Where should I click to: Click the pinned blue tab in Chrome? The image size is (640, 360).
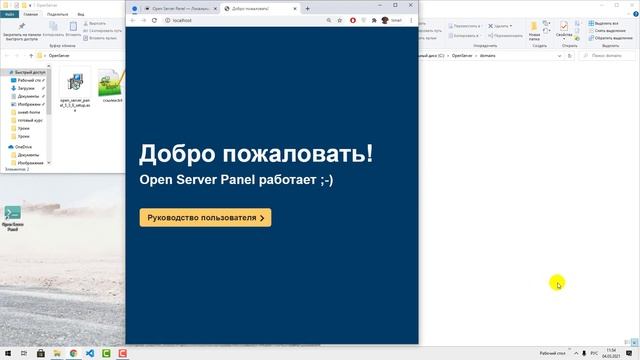[x=134, y=9]
